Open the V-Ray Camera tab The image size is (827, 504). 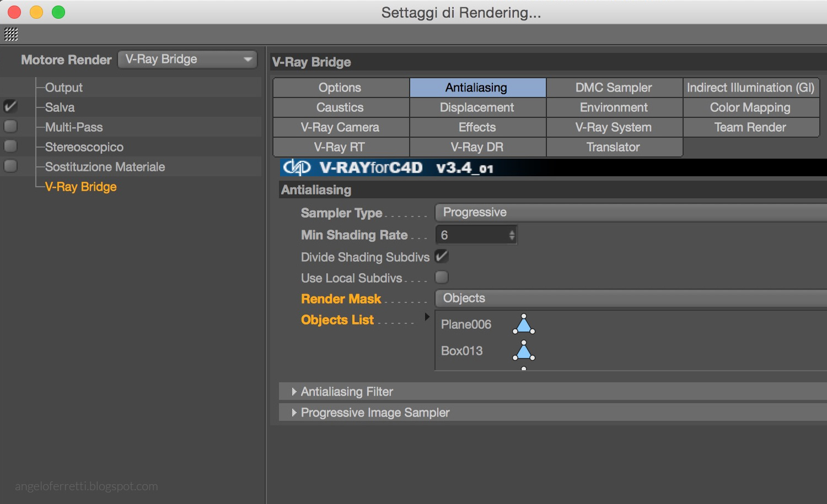click(341, 127)
